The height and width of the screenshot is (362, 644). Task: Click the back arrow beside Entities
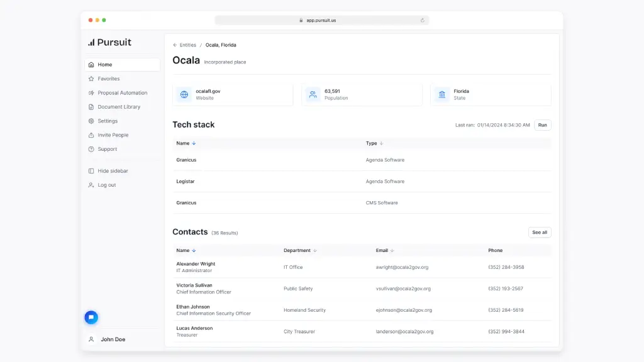pos(175,45)
